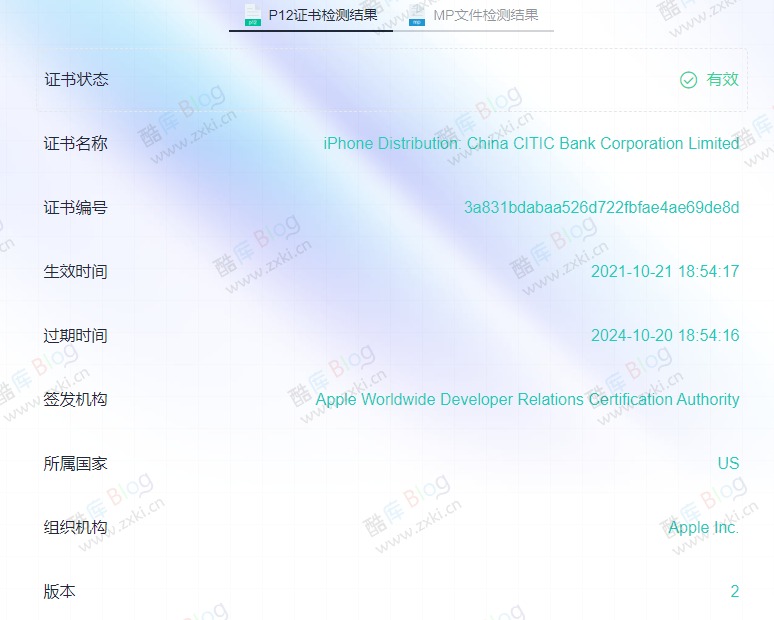
Task: Click the blue MP file icon
Action: (417, 15)
